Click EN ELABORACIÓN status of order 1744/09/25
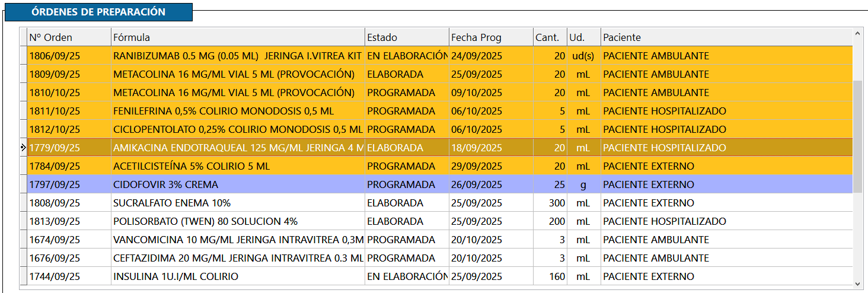This screenshot has width=868, height=293. [407, 276]
